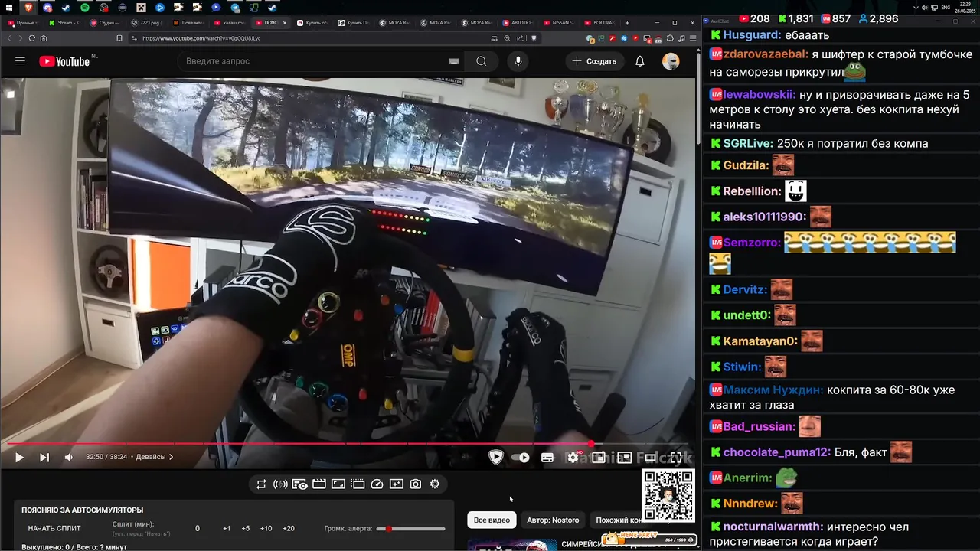Viewport: 980px width, 551px height.
Task: Click the +5 split minutes button
Action: point(246,528)
